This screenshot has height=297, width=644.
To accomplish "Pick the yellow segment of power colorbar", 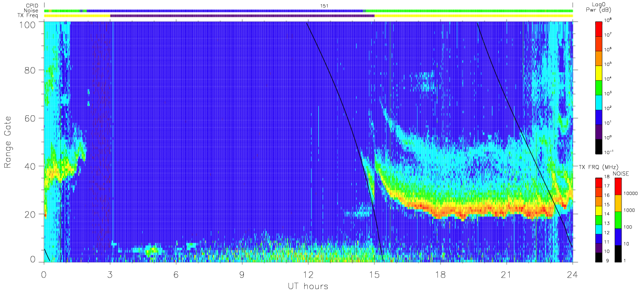I will point(599,72).
